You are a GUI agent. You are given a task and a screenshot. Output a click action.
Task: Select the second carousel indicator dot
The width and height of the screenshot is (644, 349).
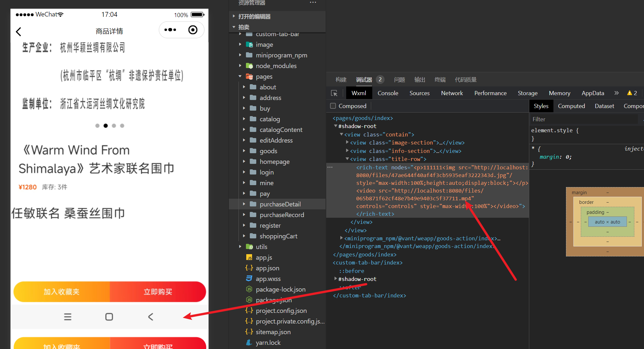click(105, 126)
